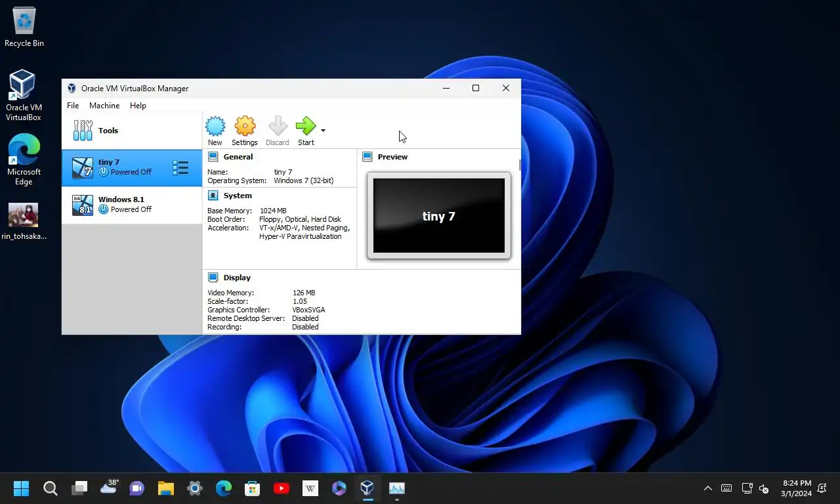Open the Recycle Bin desktop icon
The image size is (840, 504).
pos(24,28)
